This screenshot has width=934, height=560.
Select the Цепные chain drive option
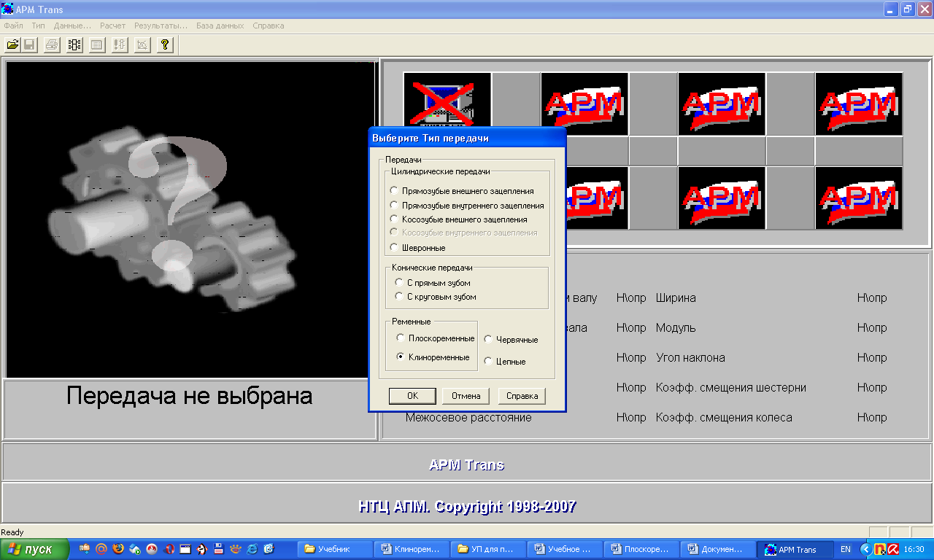click(488, 361)
